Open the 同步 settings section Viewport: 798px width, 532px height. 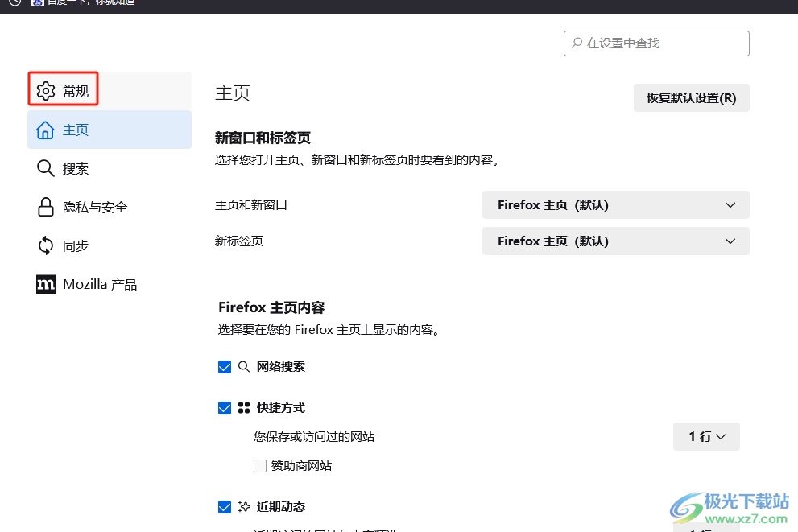(x=76, y=246)
